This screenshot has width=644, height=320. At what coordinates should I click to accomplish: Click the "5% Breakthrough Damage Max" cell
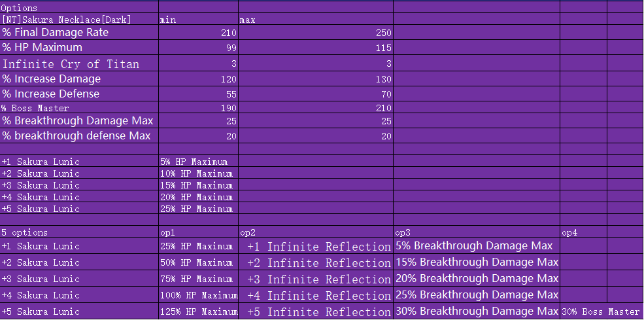pos(474,246)
